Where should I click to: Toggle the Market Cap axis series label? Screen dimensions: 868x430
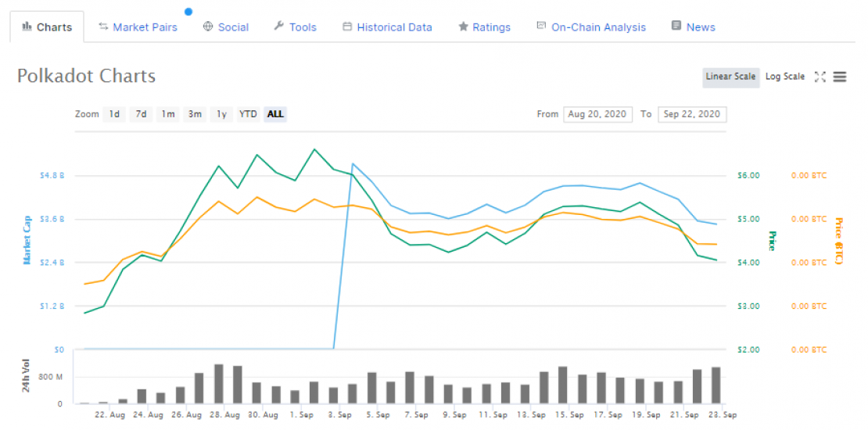point(26,240)
